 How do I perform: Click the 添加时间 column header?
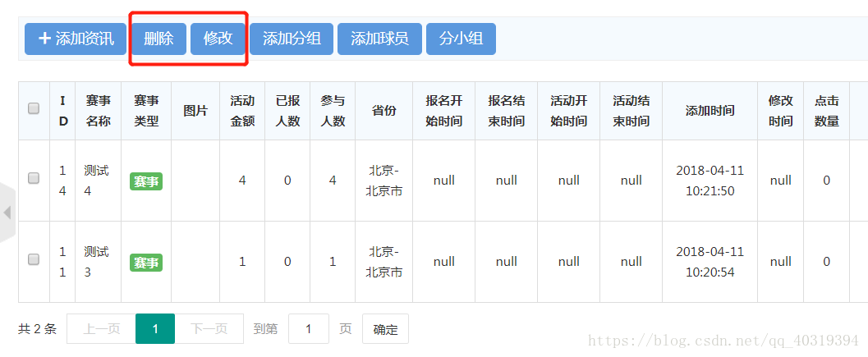click(x=710, y=111)
